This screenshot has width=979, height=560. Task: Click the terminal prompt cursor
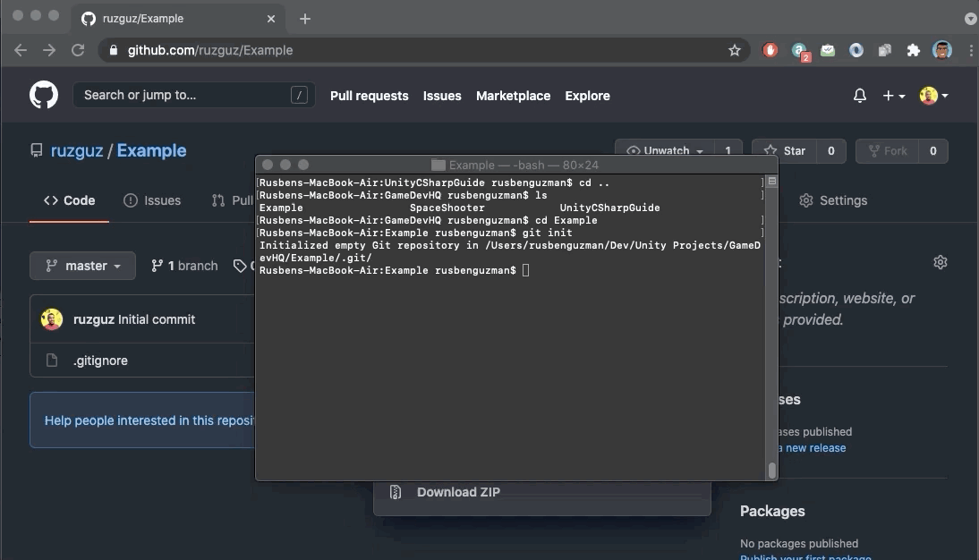tap(525, 269)
